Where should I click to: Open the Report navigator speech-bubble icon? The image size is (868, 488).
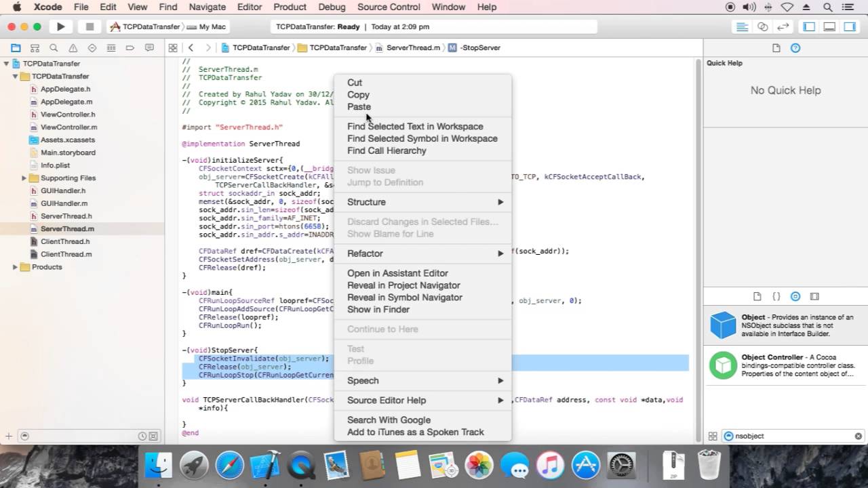[149, 48]
